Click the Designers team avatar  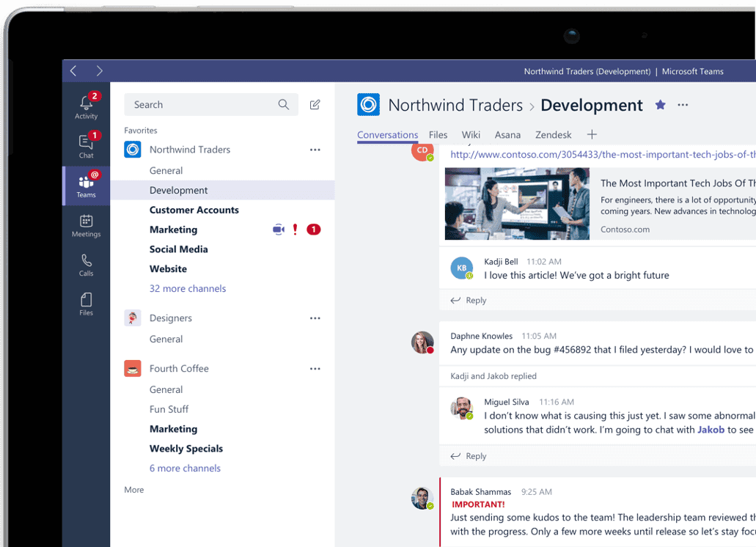[x=133, y=318]
